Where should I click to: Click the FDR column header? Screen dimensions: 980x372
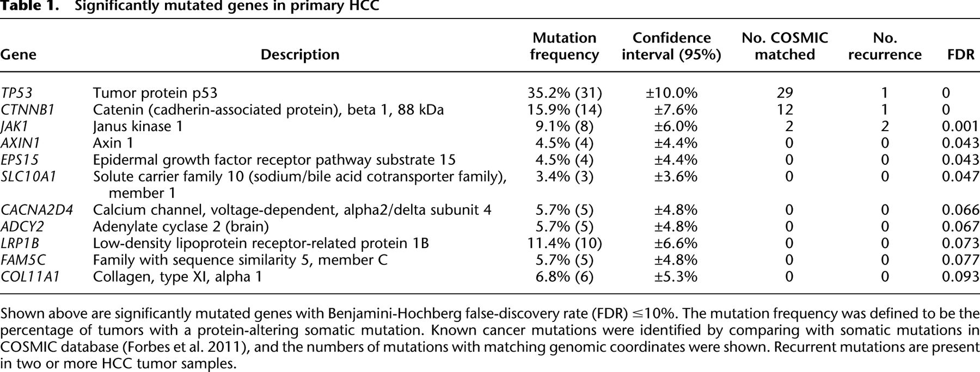pos(961,55)
